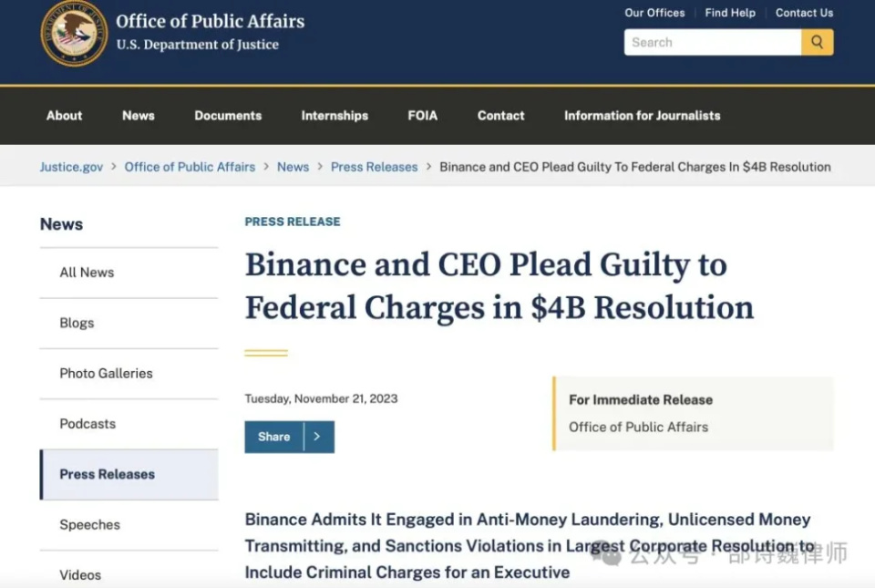Select Documents in the navigation bar

point(228,116)
